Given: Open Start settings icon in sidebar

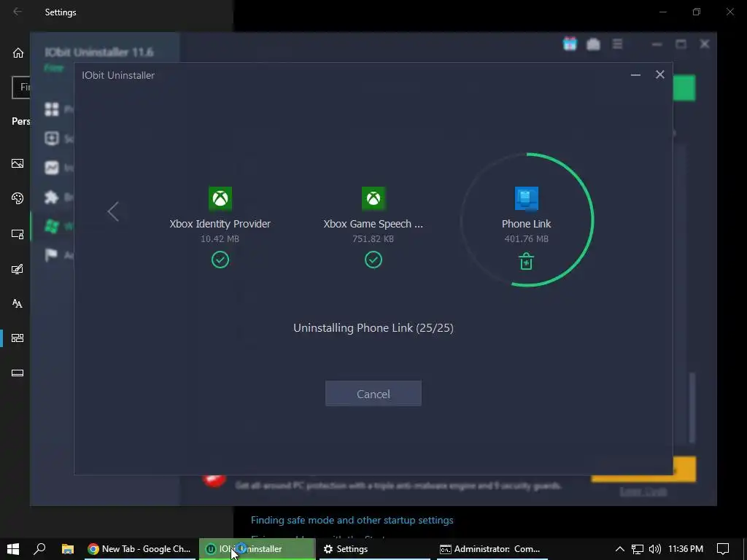Looking at the screenshot, I should pos(18,338).
